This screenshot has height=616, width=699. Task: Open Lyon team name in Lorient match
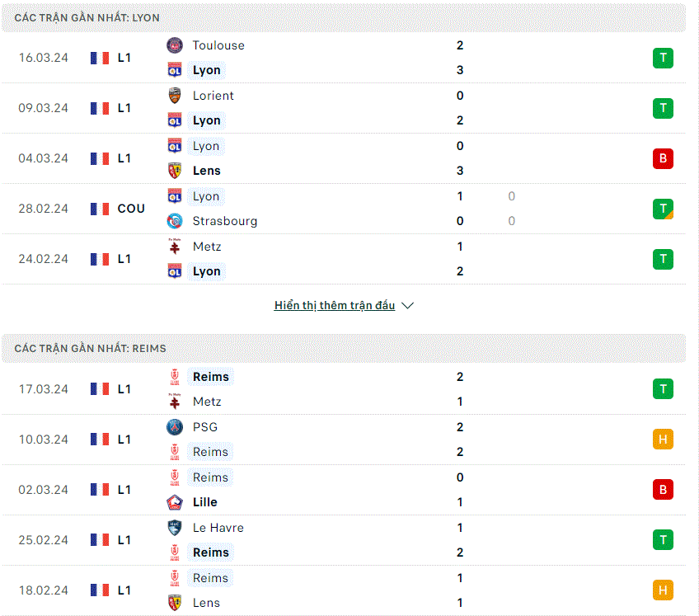click(x=206, y=120)
